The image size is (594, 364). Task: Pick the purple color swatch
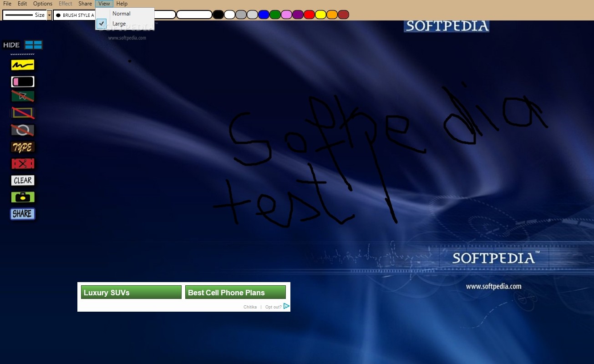pyautogui.click(x=298, y=15)
